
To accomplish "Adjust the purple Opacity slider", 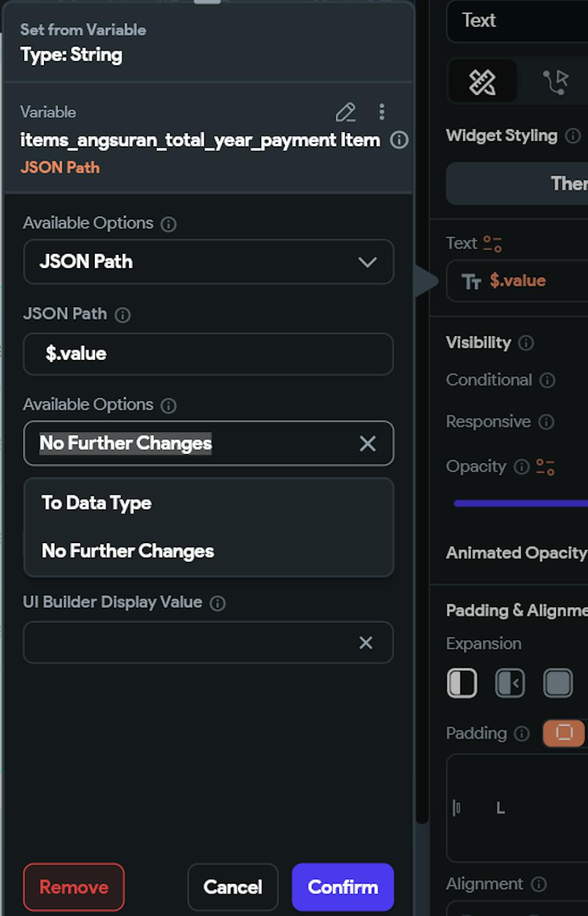I will [520, 503].
